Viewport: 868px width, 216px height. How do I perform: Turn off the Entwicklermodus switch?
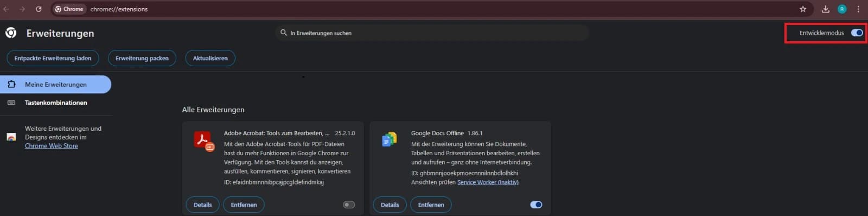[857, 33]
